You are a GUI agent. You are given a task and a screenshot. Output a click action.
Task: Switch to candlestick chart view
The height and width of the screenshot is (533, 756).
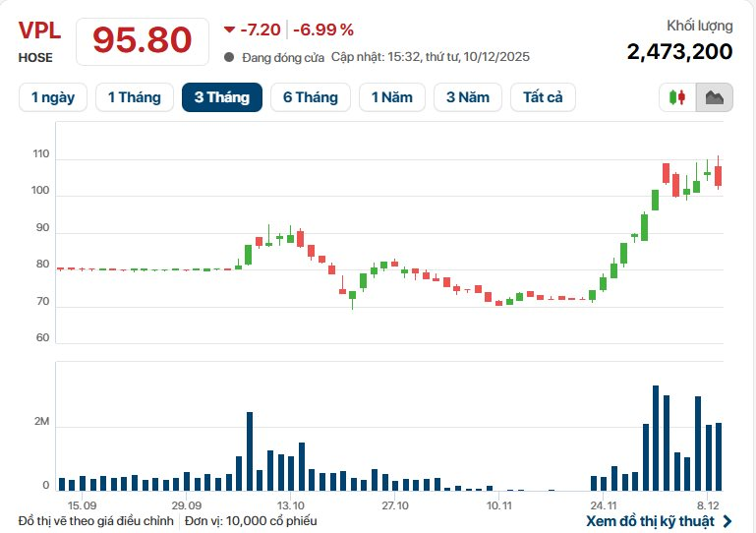click(x=676, y=97)
